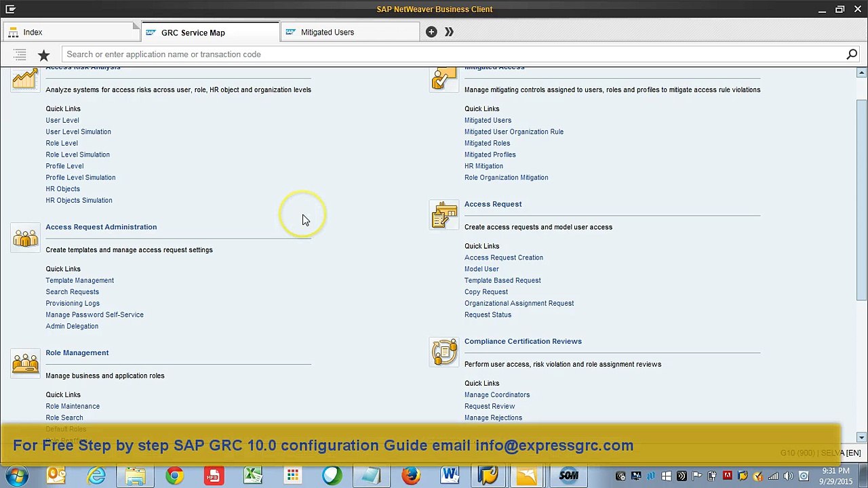The image size is (868, 488).
Task: Open Role Organization Mitigation link
Action: click(507, 178)
